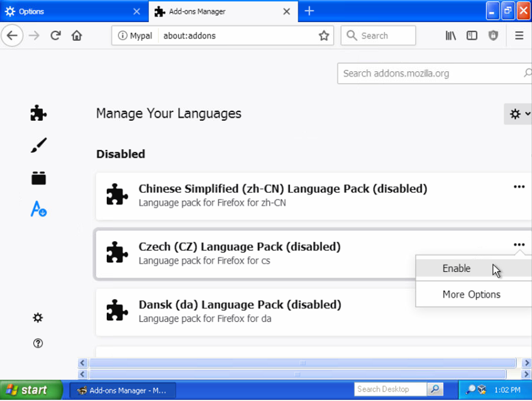This screenshot has height=401, width=532.
Task: Open the Windows start menu
Action: [x=31, y=390]
